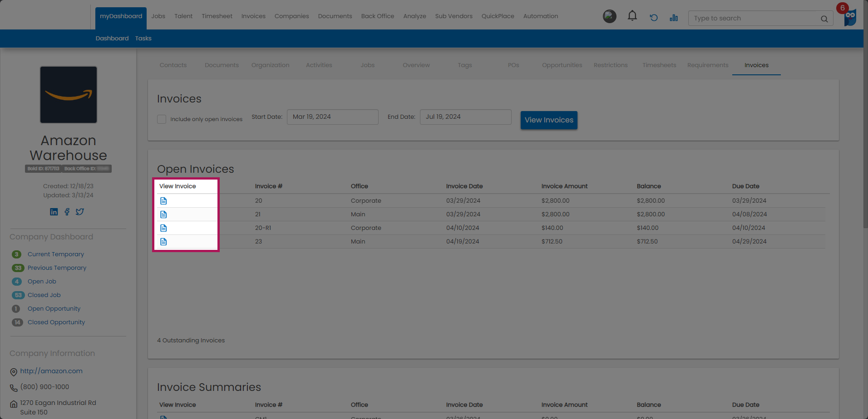Open the bar chart analytics icon
The width and height of the screenshot is (868, 419).
[674, 18]
